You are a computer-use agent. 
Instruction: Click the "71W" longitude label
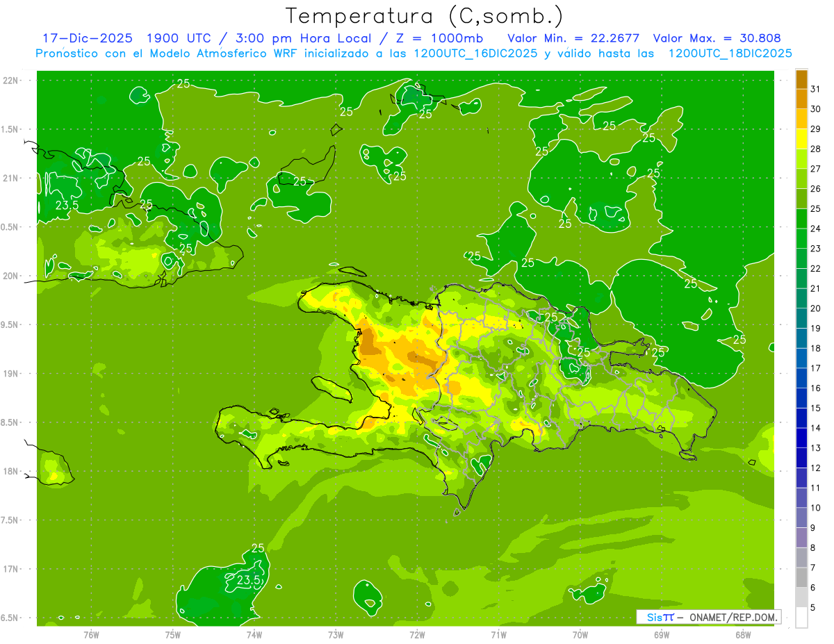click(498, 634)
